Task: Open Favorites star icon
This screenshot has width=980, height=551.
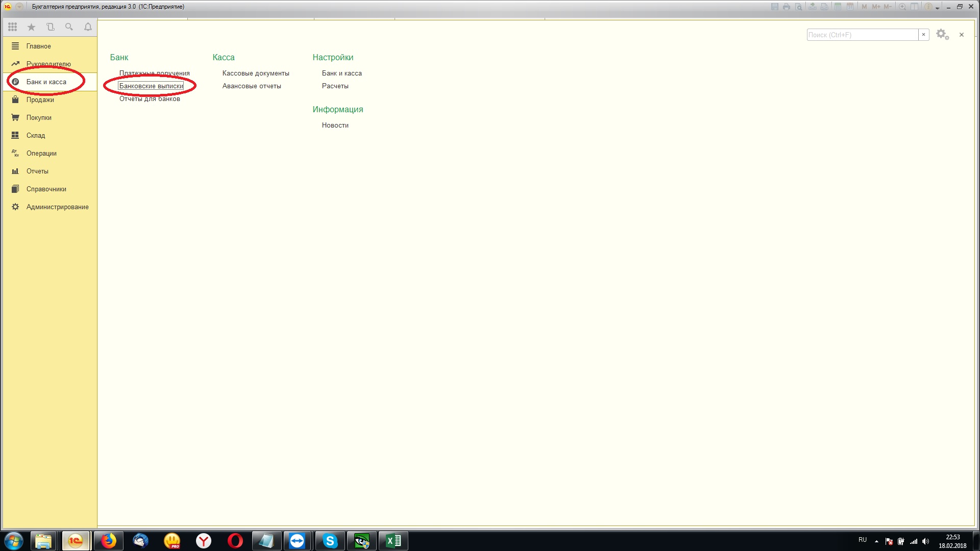Action: pos(31,27)
